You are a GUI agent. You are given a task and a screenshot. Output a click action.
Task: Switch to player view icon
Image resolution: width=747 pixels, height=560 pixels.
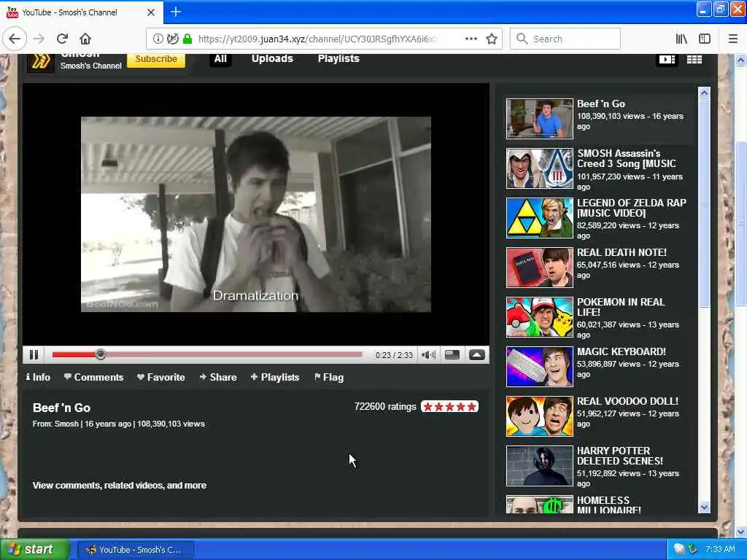[667, 60]
